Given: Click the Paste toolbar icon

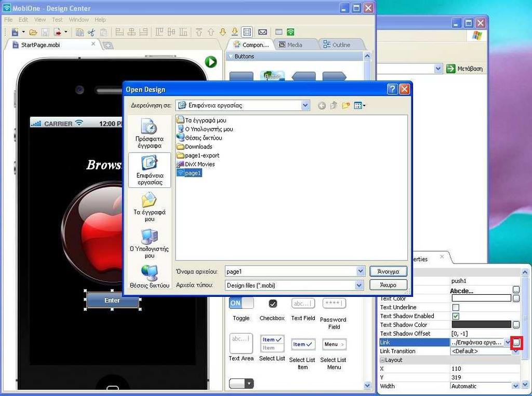Looking at the screenshot, I should click(104, 32).
